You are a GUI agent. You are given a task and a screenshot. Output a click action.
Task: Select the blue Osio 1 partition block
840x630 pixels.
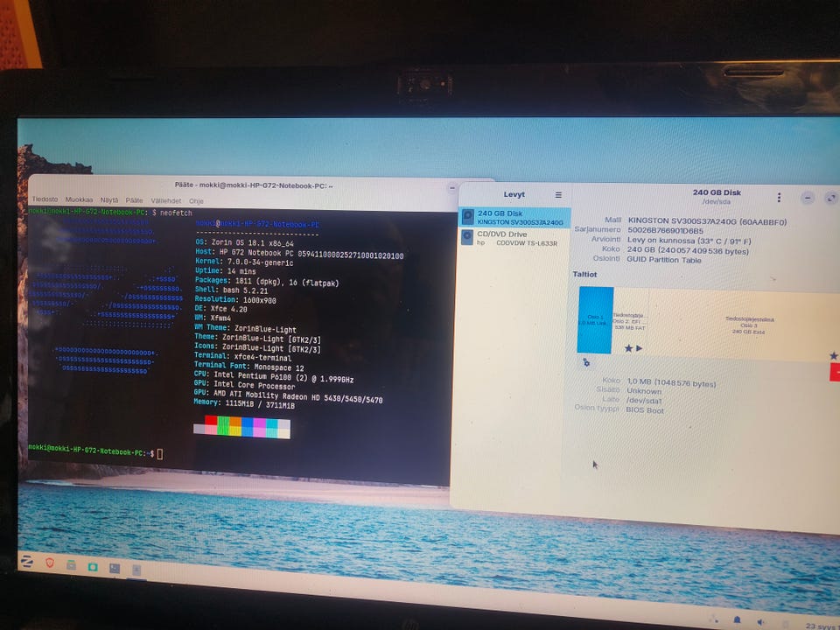(x=595, y=320)
